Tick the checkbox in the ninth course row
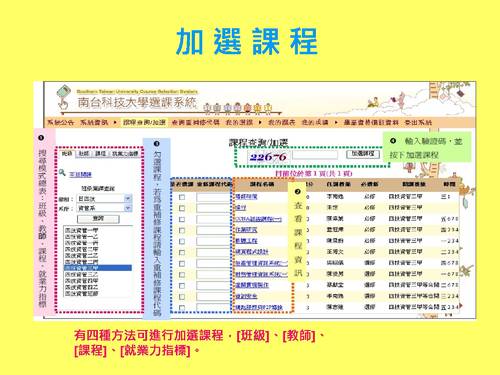 [182, 286]
